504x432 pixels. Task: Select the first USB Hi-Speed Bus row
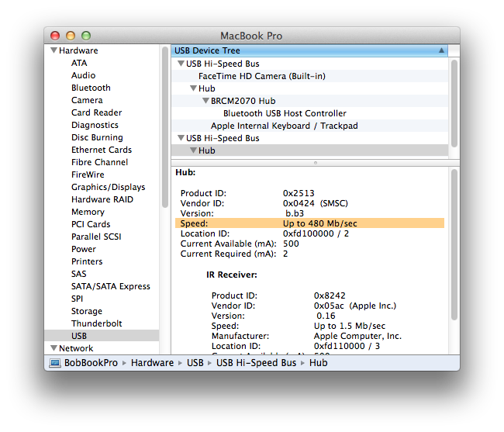309,64
